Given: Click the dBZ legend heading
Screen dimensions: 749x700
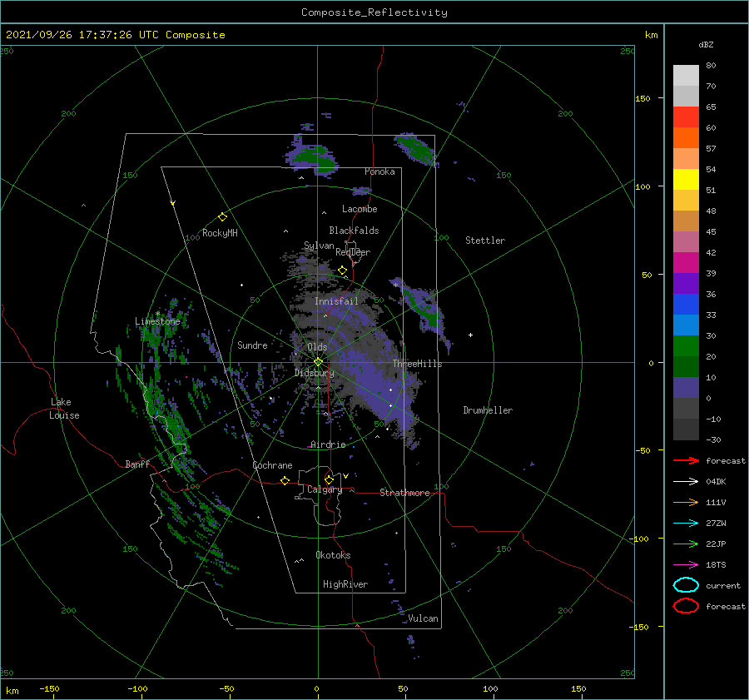Looking at the screenshot, I should [706, 44].
